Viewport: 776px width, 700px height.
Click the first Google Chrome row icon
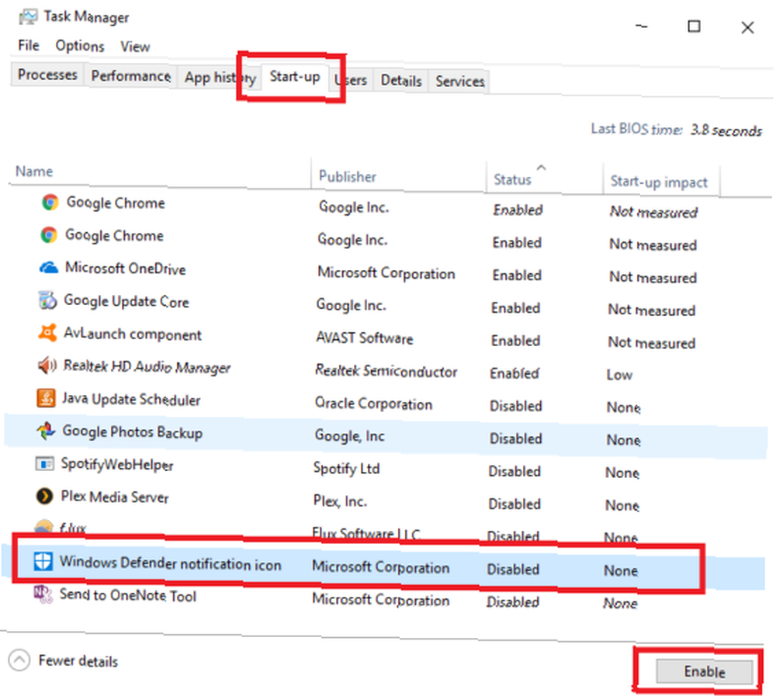[50, 202]
